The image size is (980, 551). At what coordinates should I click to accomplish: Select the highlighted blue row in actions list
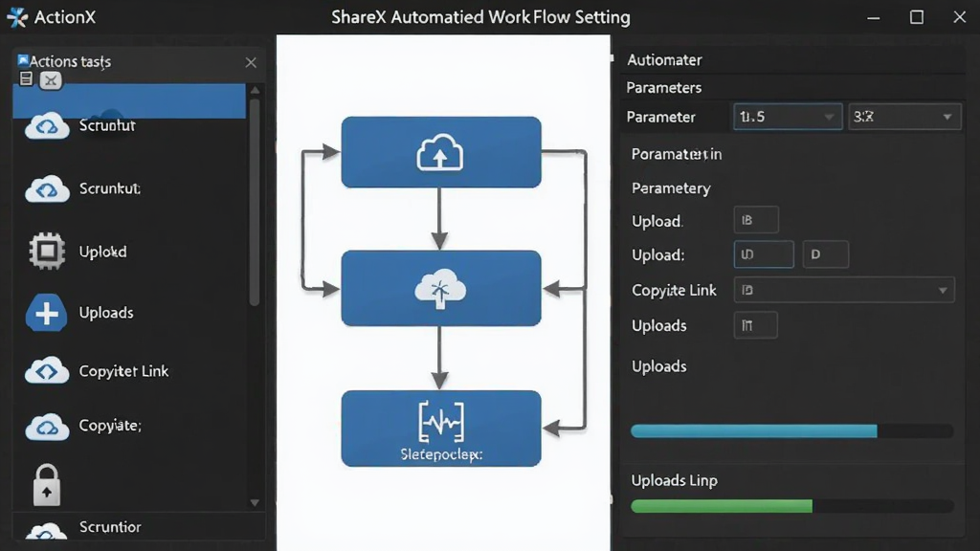coord(129,101)
